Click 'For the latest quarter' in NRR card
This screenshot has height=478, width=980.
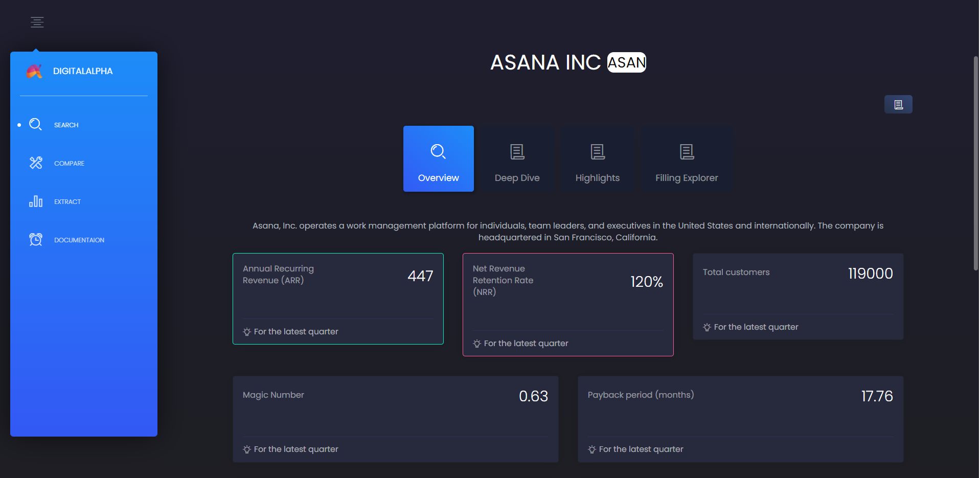pyautogui.click(x=526, y=344)
